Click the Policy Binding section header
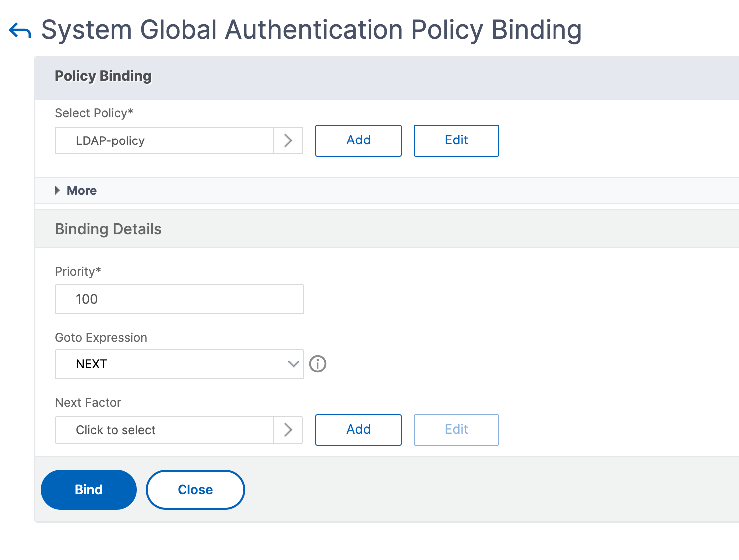739x560 pixels. [103, 76]
